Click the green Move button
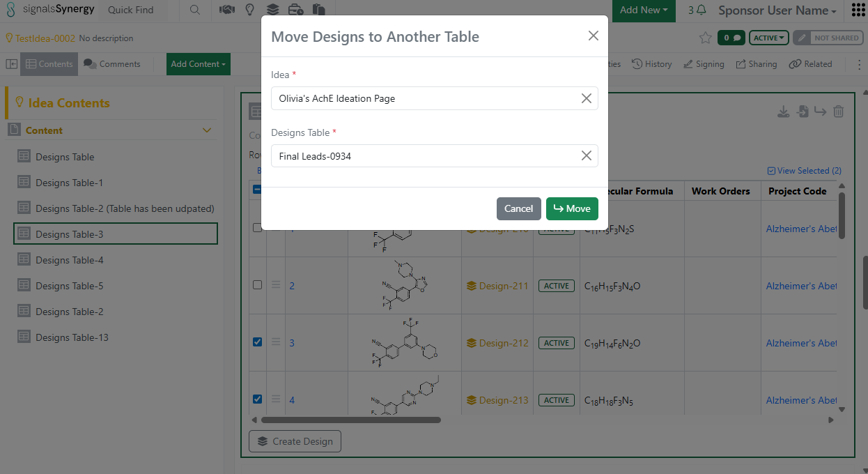This screenshot has height=474, width=868. [571, 208]
